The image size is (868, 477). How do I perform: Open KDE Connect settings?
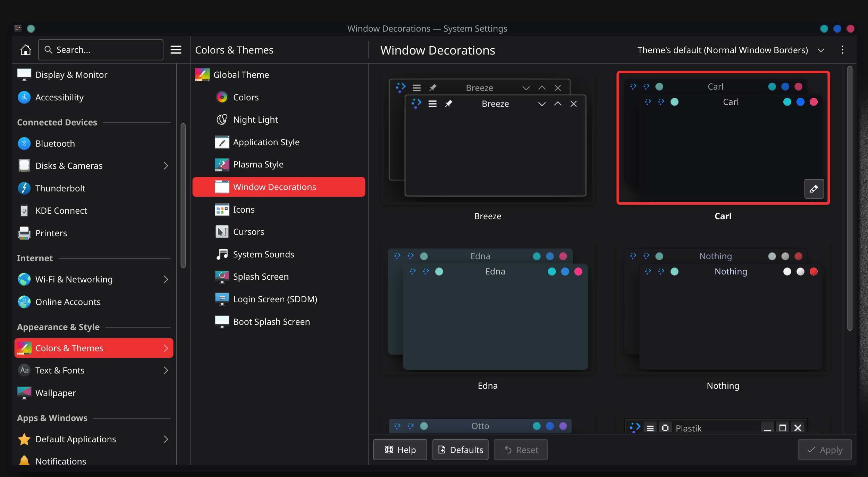[x=94, y=211]
